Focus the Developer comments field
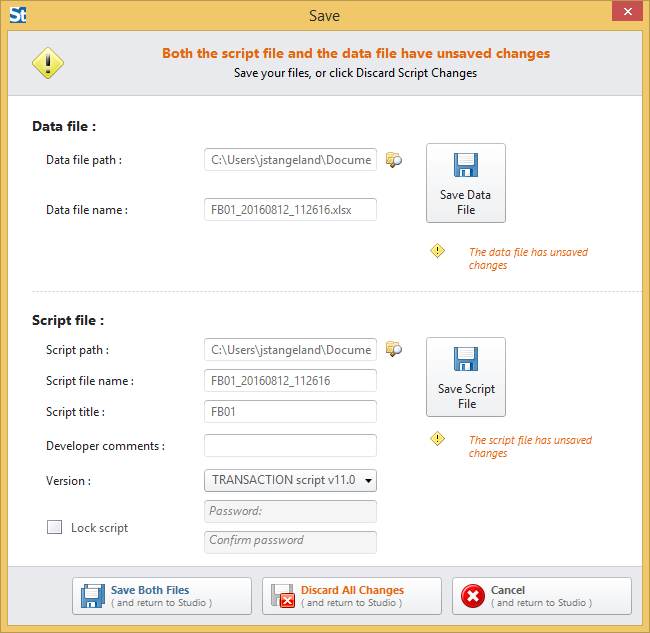 [x=290, y=445]
